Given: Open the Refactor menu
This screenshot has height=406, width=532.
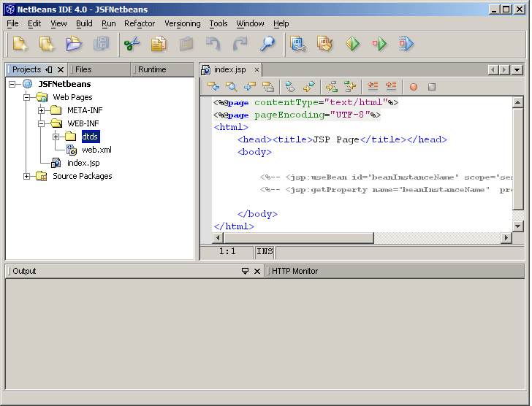Looking at the screenshot, I should click(140, 23).
